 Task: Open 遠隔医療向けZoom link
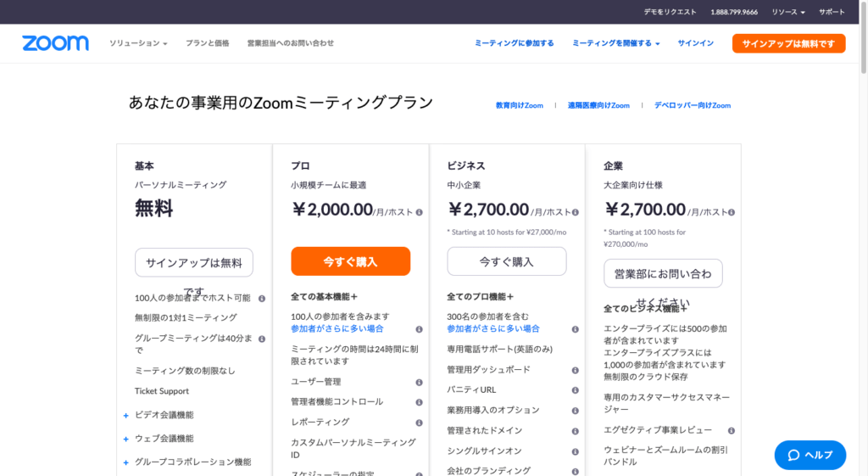[598, 105]
